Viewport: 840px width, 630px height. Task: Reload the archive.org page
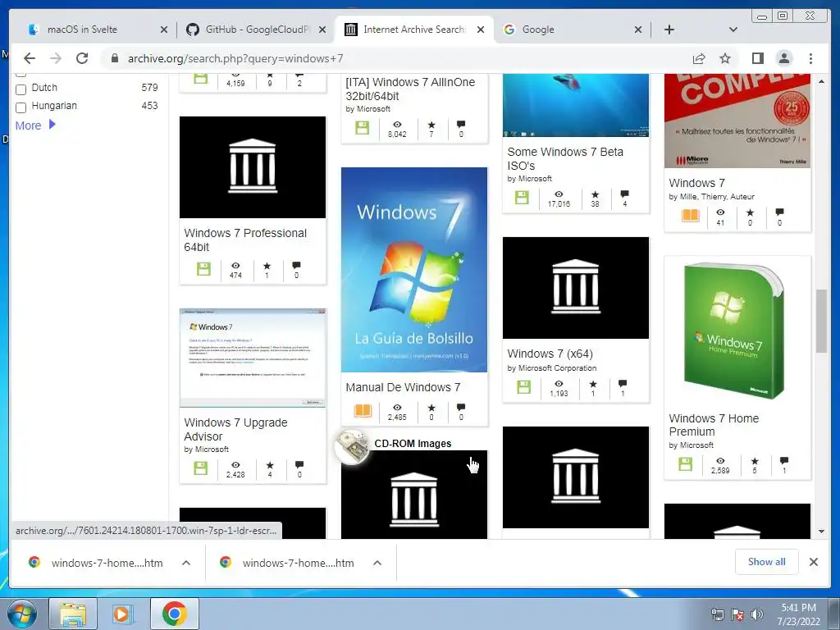(82, 58)
